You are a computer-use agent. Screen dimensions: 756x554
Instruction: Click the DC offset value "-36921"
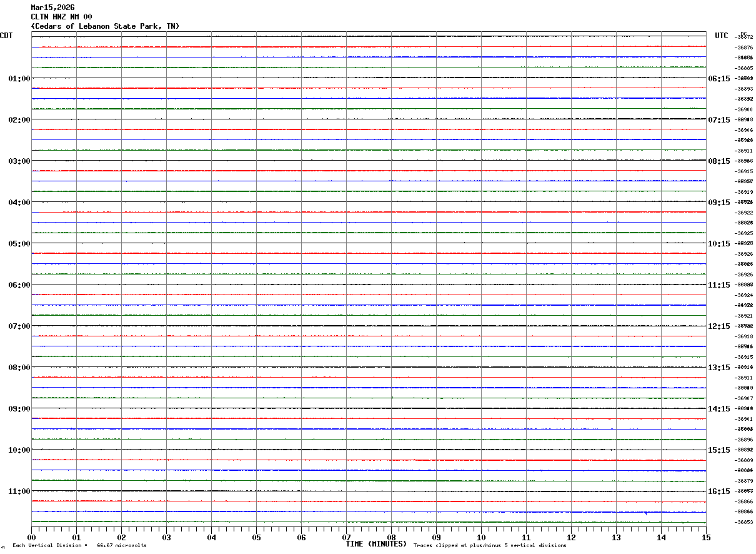(x=744, y=316)
